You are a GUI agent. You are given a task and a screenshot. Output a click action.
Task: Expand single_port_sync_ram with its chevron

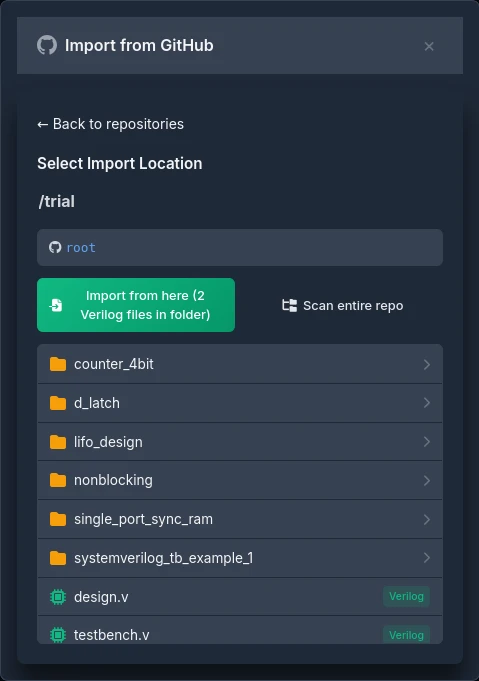[426, 519]
